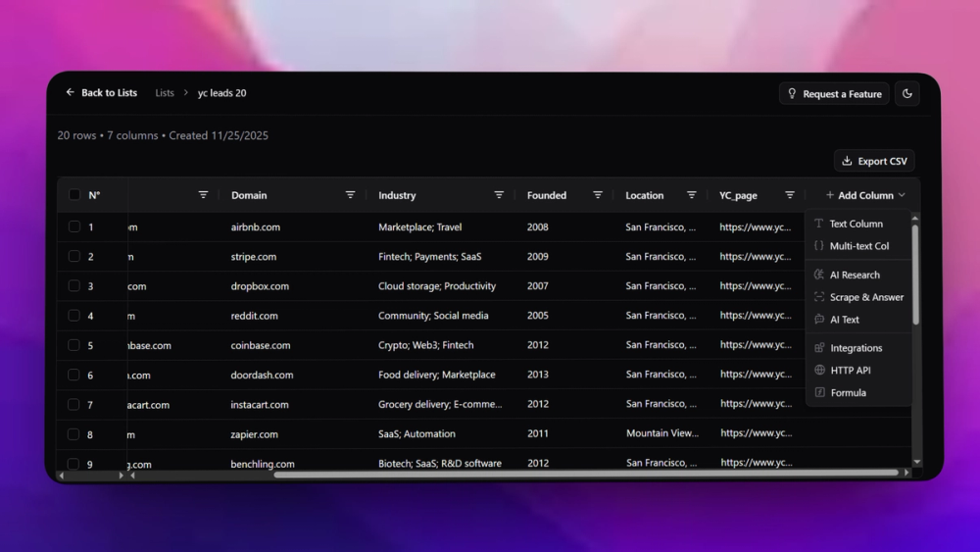Click the filter icon in Industry column
Viewport: 980px width, 552px height.
tap(499, 195)
